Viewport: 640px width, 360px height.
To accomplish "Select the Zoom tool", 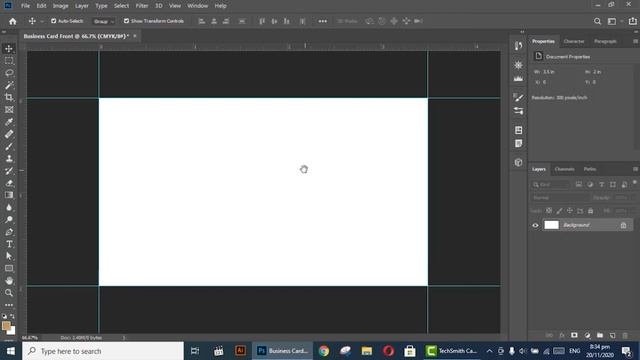I will (9, 293).
